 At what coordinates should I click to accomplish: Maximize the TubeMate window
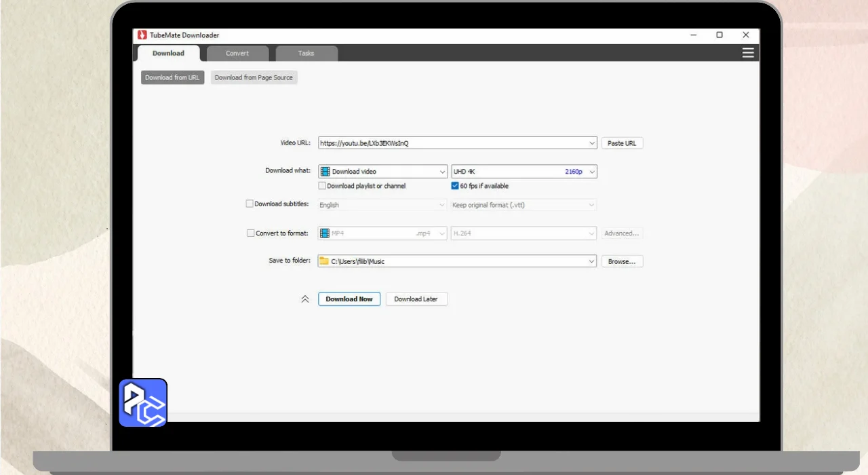point(719,35)
